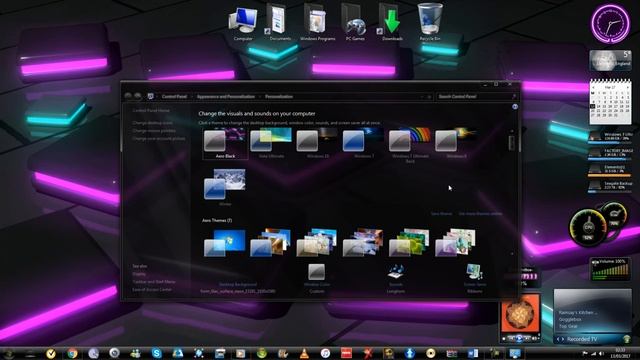Open the PC Games desktop folder
Viewport: 640px width, 360px height.
point(355,22)
